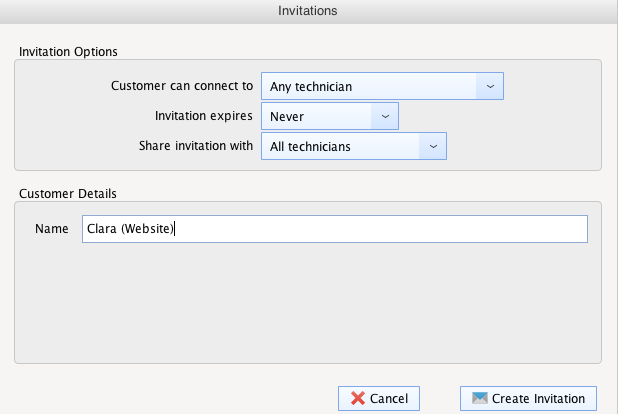Open the 'Invitation expires' dropdown
Image resolution: width=618 pixels, height=414 pixels.
pyautogui.click(x=329, y=116)
